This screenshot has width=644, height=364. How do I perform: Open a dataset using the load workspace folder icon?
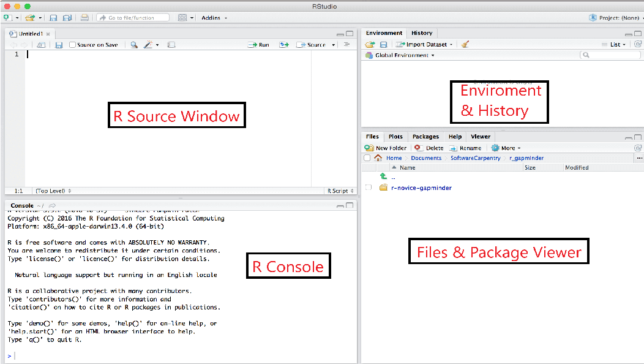369,44
